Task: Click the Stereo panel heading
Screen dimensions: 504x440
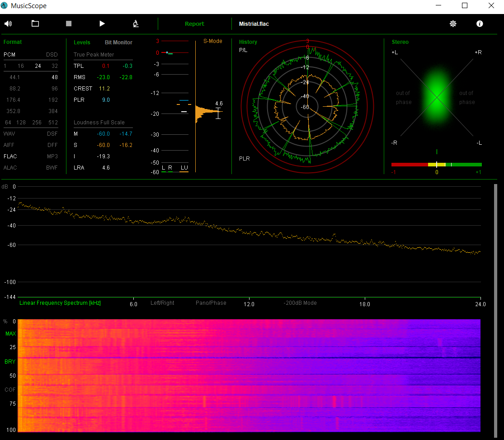Action: [x=400, y=42]
